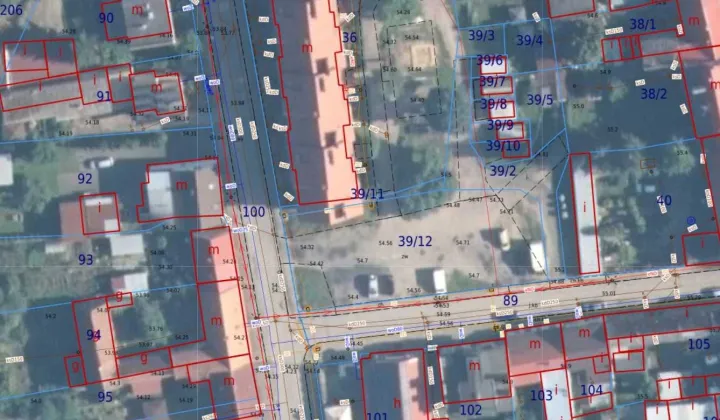Select parcel label 38/1
This screenshot has width=720, height=420.
[643, 24]
